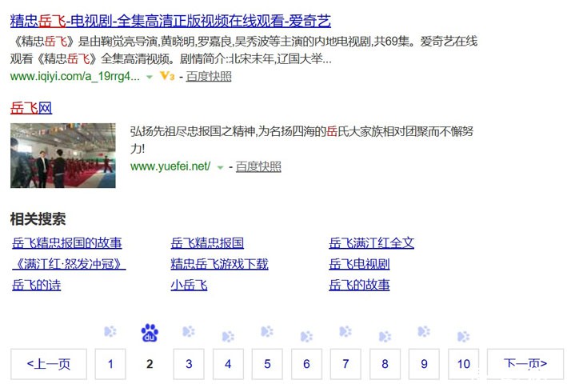This screenshot has width=567, height=392.
Task: Click the paw icon above page 9
Action: click(424, 331)
